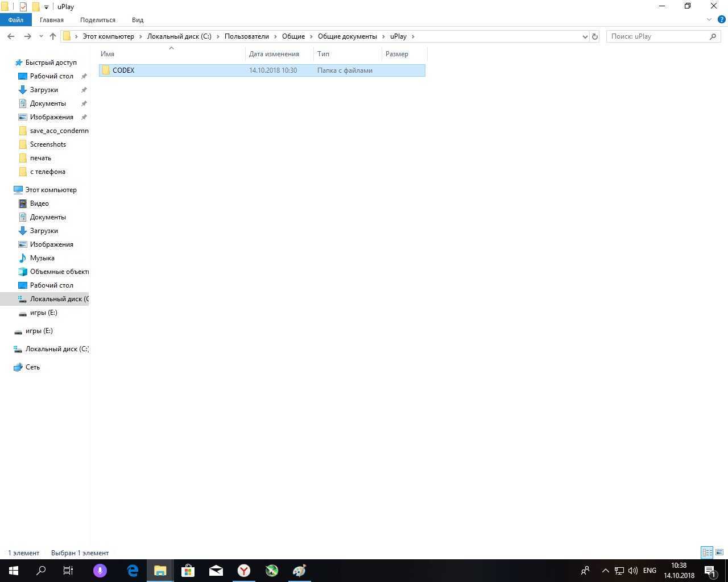Go up one folder level arrow

[53, 36]
